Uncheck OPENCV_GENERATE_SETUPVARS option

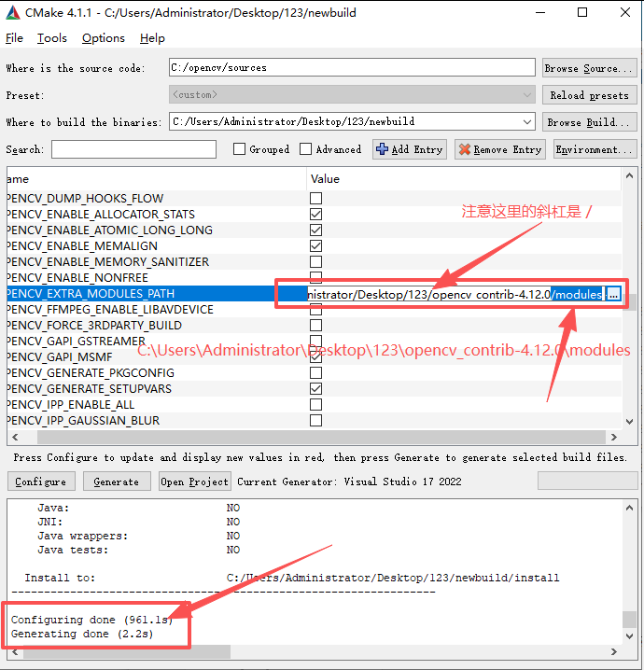315,388
